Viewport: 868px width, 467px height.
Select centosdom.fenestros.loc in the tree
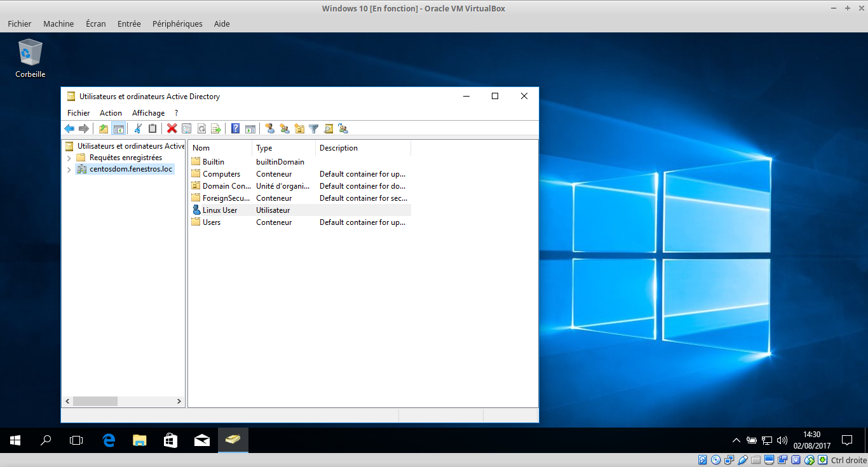click(x=131, y=170)
